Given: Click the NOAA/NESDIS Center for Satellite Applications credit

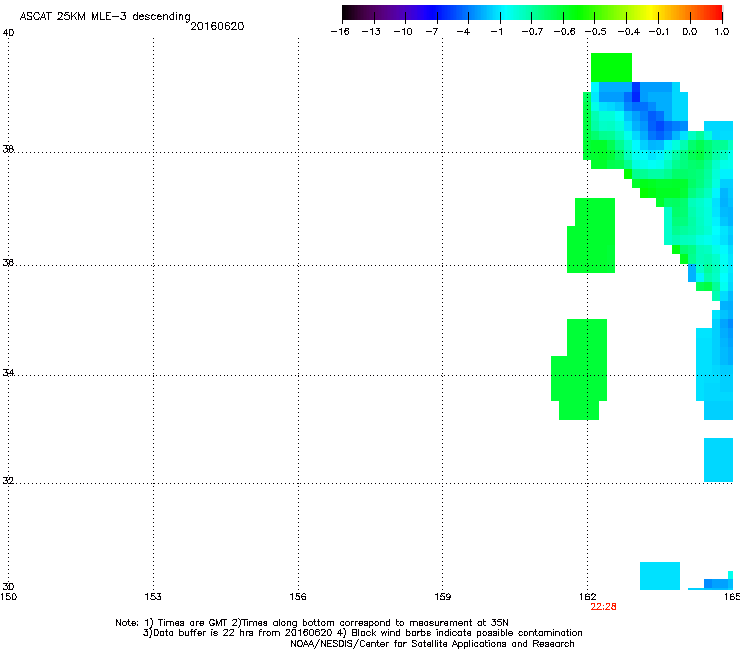Looking at the screenshot, I should coord(432,644).
